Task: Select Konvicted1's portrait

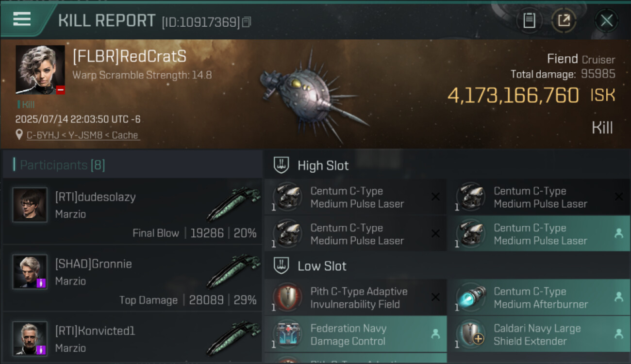Action: tap(30, 338)
